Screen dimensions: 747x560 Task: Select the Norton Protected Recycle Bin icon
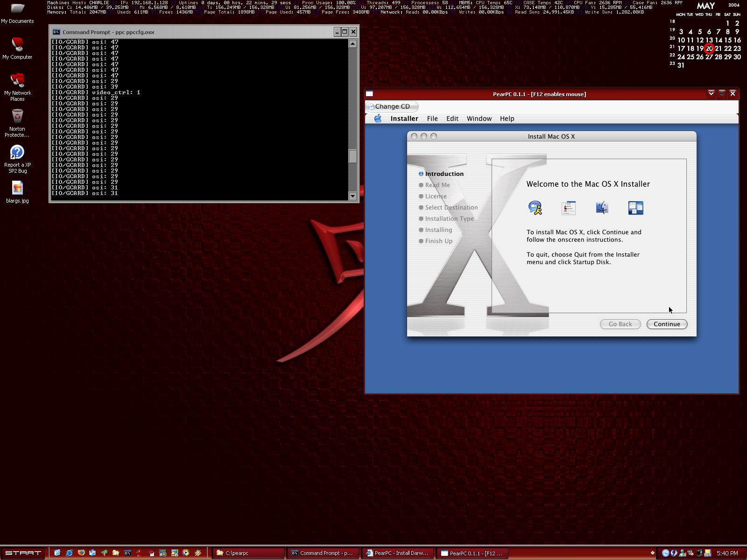tap(17, 123)
